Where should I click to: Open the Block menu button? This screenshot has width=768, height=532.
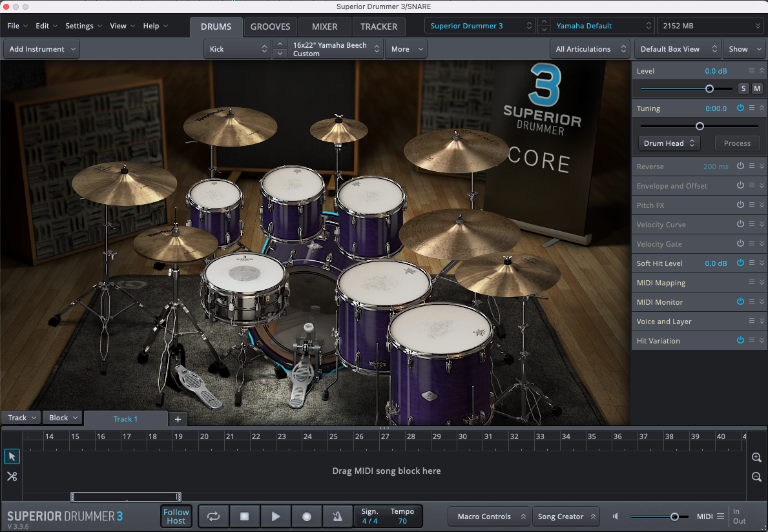[62, 418]
